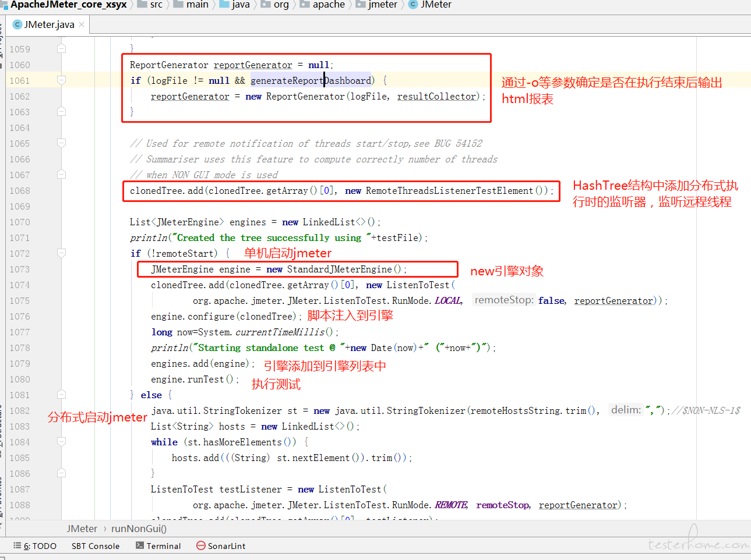Click the 'else' keyword on line 1081
The image size is (751, 560).
tap(151, 395)
